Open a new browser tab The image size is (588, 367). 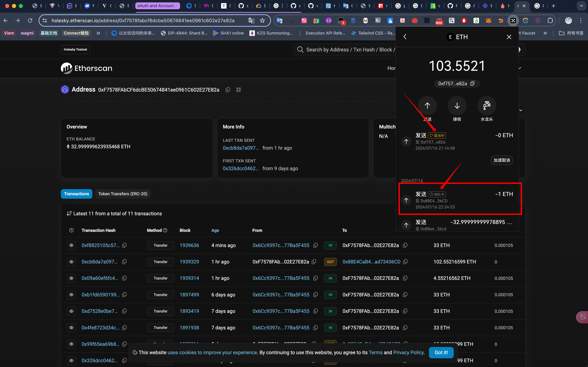coord(553,6)
